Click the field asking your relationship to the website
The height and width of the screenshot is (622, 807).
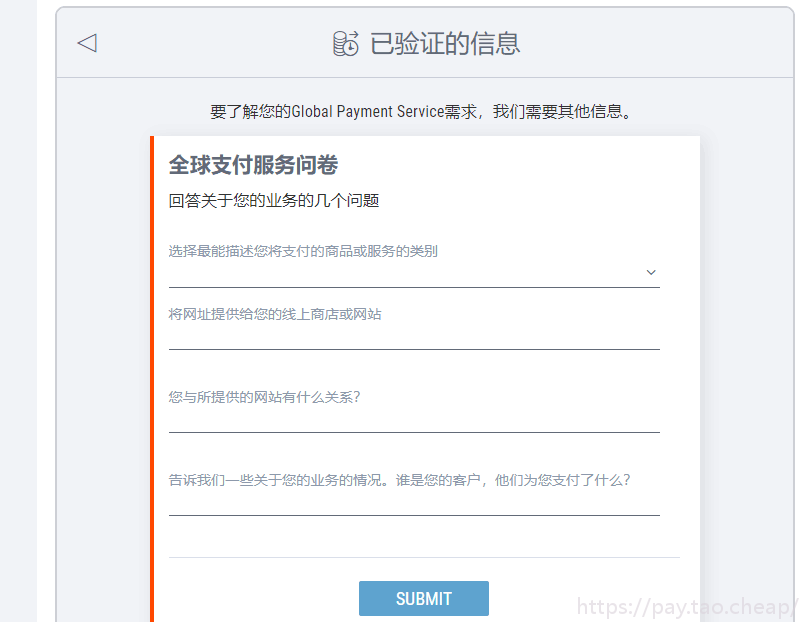[x=414, y=420]
